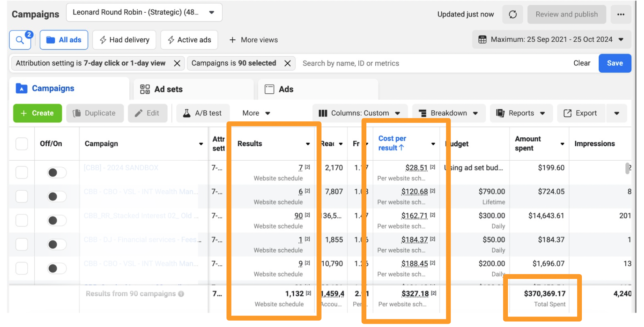This screenshot has height=327, width=644.
Task: Click the search magnifier filter icon
Action: 20,40
